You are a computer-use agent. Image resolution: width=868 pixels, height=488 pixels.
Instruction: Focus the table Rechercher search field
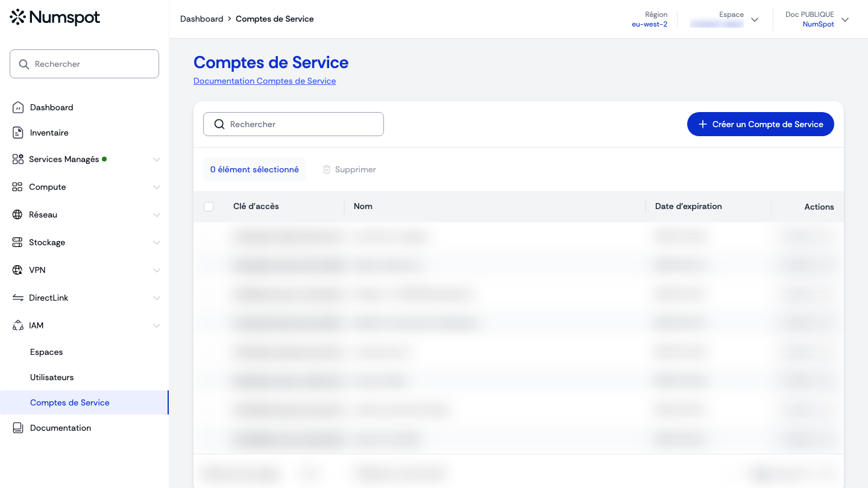[294, 124]
